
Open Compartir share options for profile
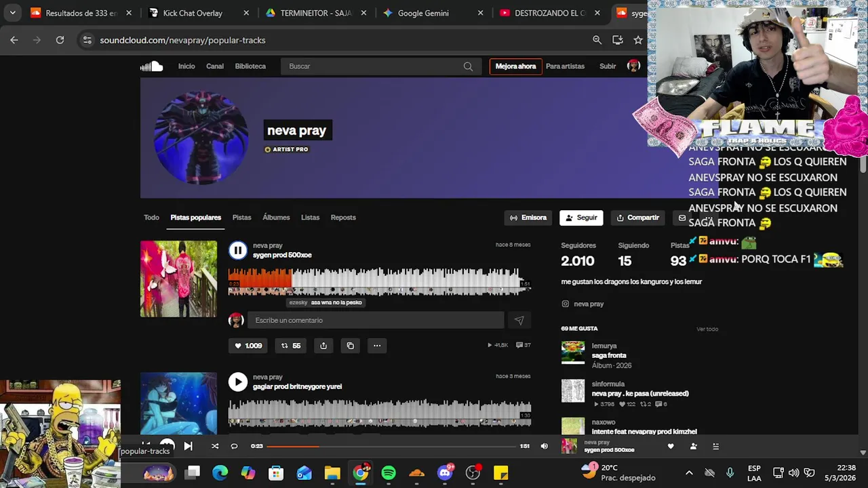tap(637, 218)
